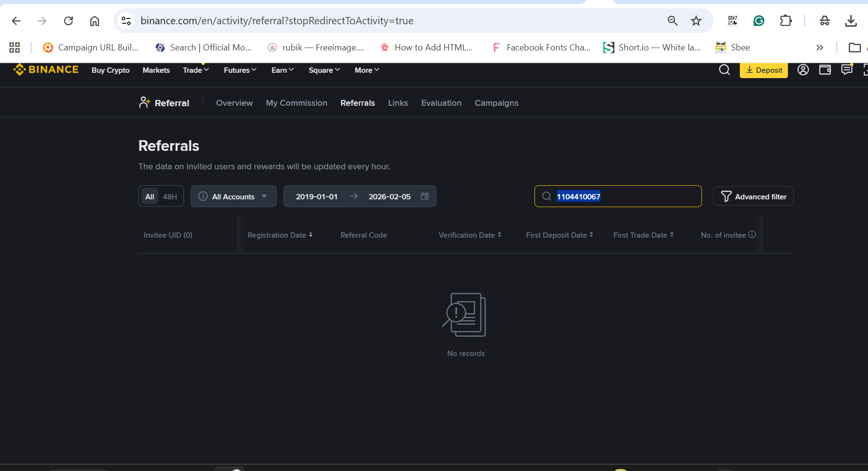868x471 pixels.
Task: Open the browser home page
Action: click(x=95, y=21)
